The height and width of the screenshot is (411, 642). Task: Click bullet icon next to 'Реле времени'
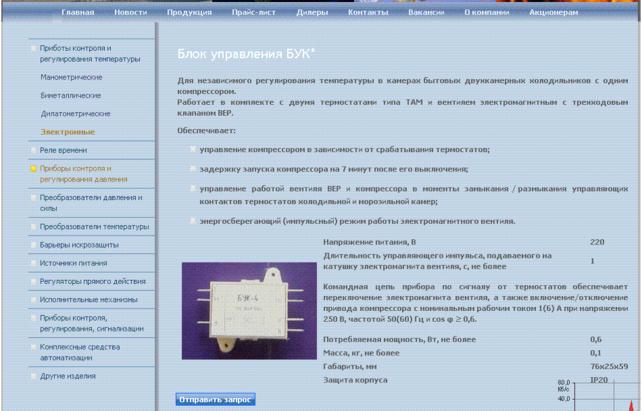click(33, 148)
